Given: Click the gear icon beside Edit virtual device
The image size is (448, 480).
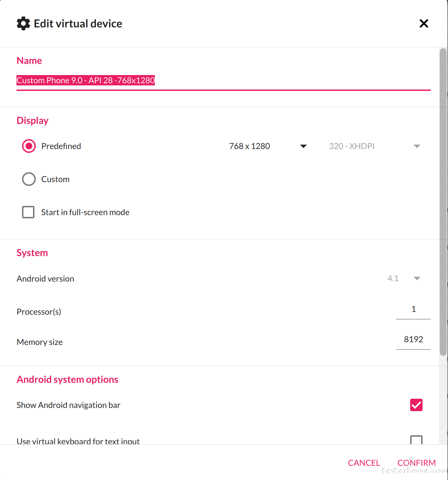Looking at the screenshot, I should 23,23.
